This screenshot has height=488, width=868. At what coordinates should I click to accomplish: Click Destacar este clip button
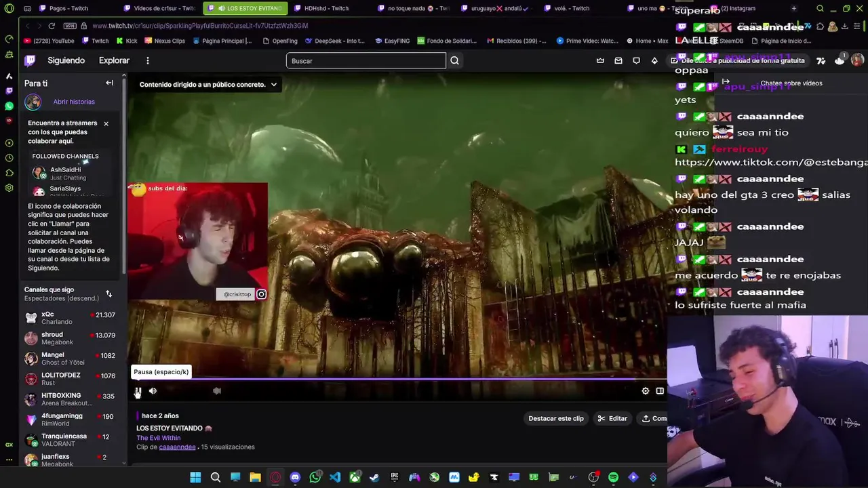click(556, 418)
